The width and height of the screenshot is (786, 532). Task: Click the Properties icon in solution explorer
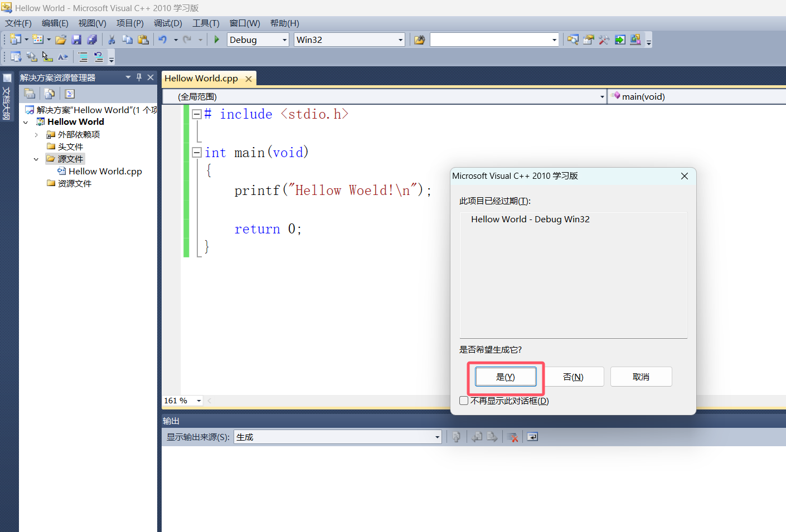click(69, 93)
